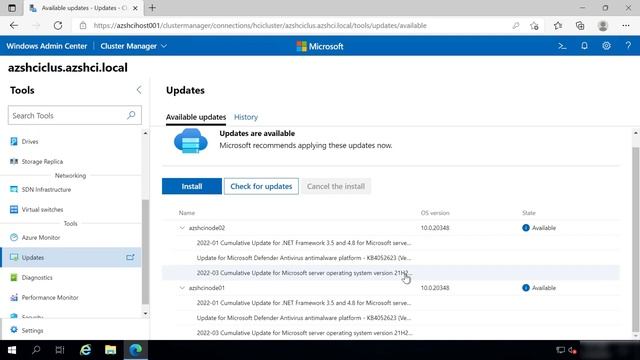Click the updates list scrollbar
Viewport: 640px width, 360px height.
(636, 239)
